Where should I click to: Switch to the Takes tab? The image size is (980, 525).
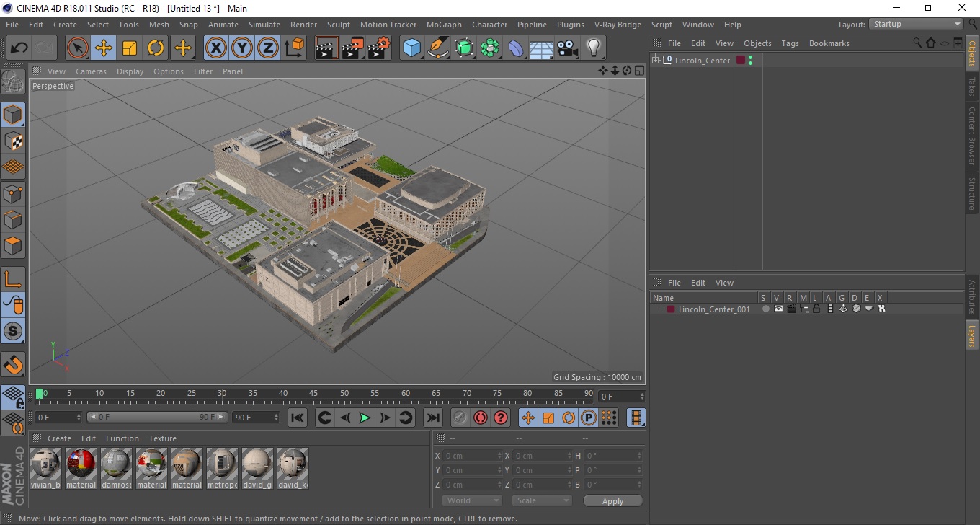pos(972,86)
